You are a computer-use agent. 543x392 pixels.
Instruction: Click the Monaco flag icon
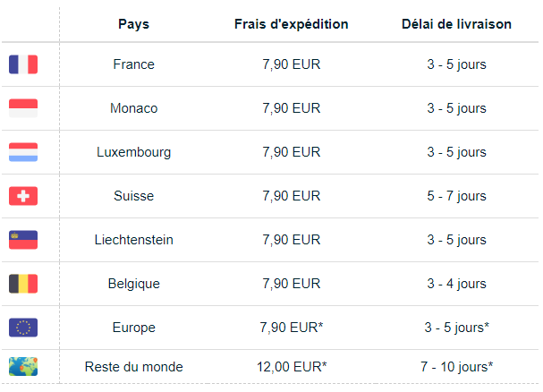(23, 108)
